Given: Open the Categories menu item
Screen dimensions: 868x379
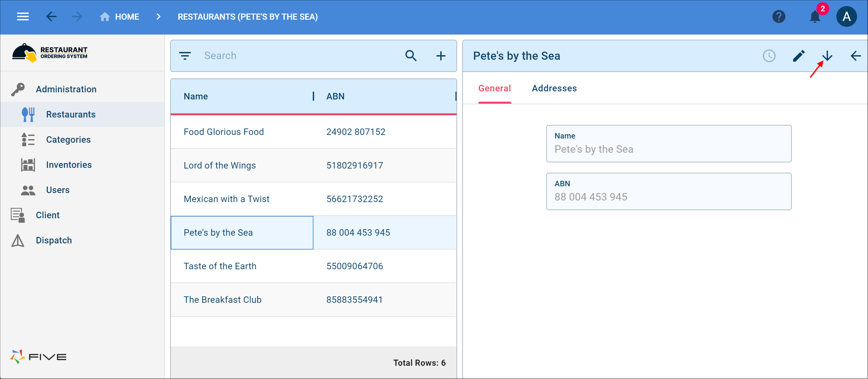Looking at the screenshot, I should pos(68,139).
